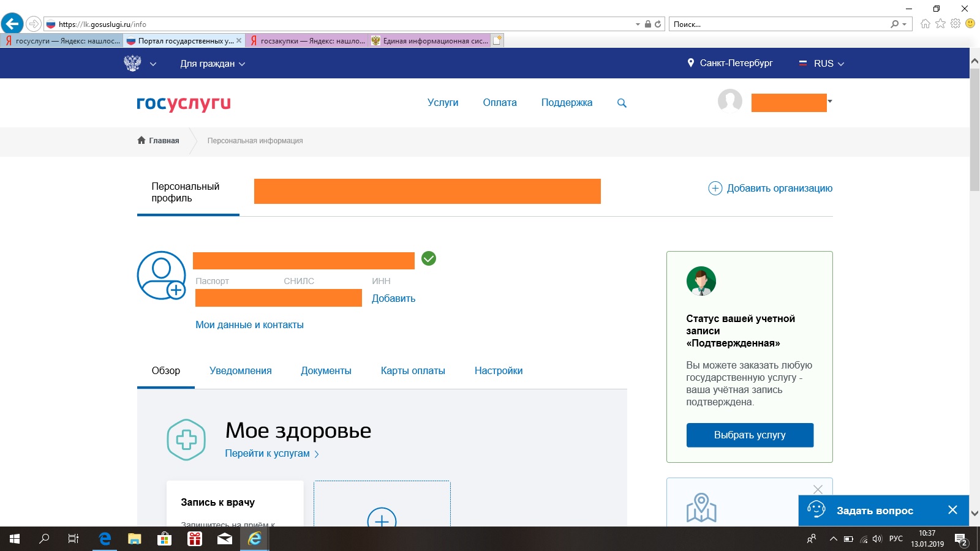Click the location pin next to Санкт-Петербург
The width and height of the screenshot is (980, 551).
click(691, 63)
